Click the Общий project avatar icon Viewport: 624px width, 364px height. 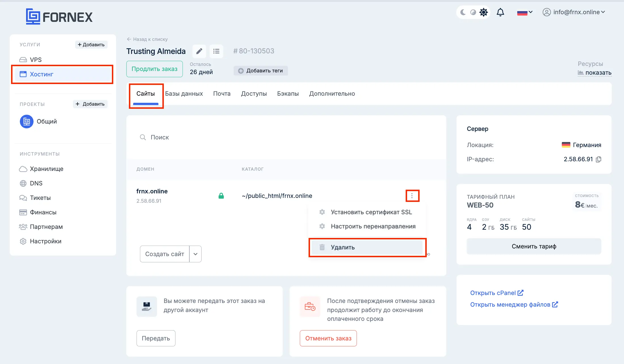coord(27,122)
